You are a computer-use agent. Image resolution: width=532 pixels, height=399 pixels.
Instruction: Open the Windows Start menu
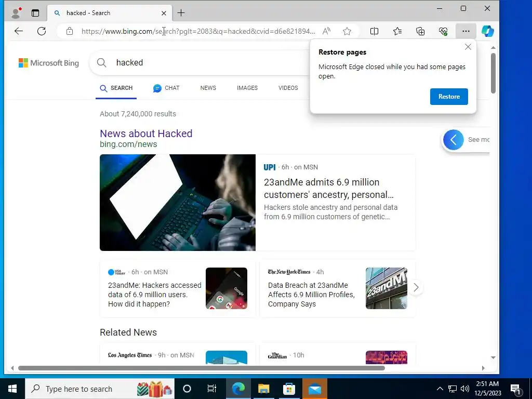point(12,389)
